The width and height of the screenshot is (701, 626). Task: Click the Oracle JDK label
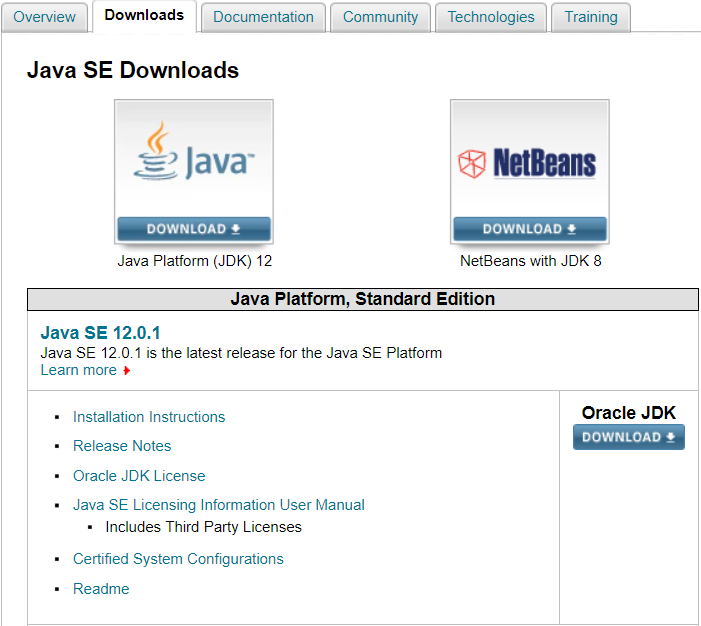pyautogui.click(x=629, y=413)
